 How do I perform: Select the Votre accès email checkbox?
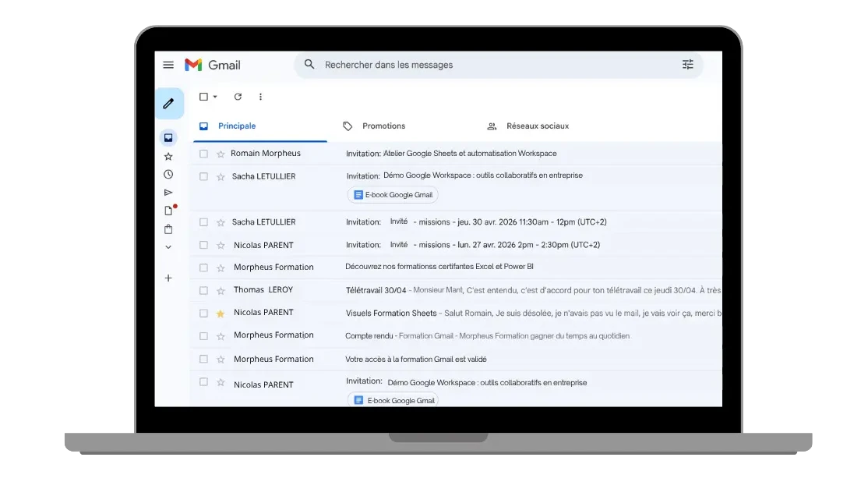203,359
